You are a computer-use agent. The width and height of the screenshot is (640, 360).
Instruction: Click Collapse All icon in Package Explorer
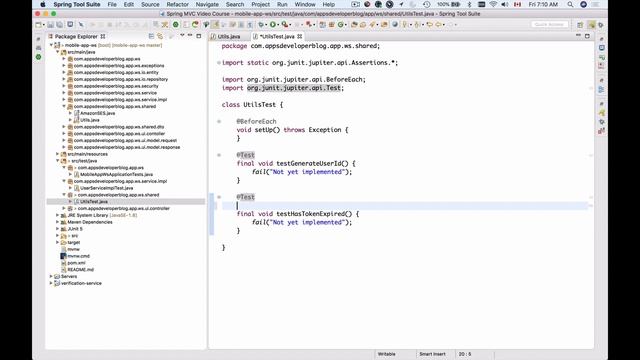coord(151,36)
